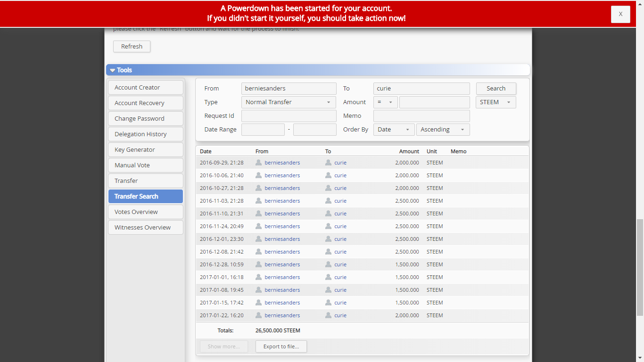Focus the Date Range end field
This screenshot has height=362, width=644.
click(315, 129)
